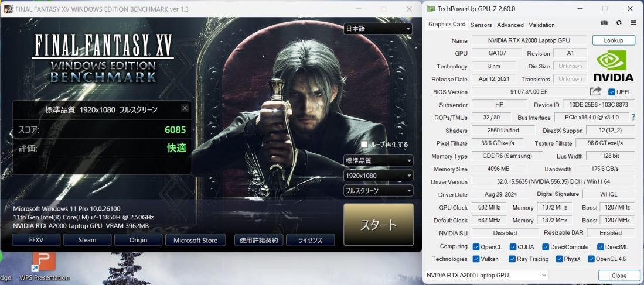The image size is (644, 285).
Task: Toggle Vulkan checkbox
Action: click(x=476, y=259)
